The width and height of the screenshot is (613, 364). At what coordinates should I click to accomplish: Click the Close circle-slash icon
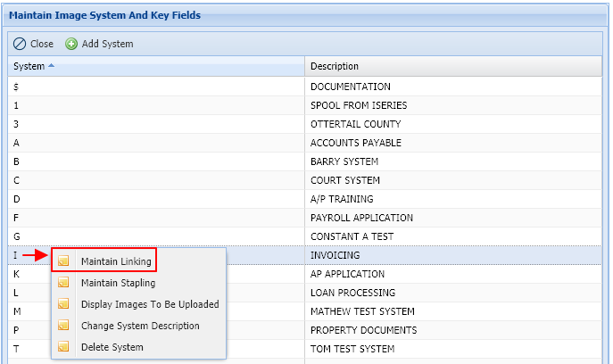point(20,44)
